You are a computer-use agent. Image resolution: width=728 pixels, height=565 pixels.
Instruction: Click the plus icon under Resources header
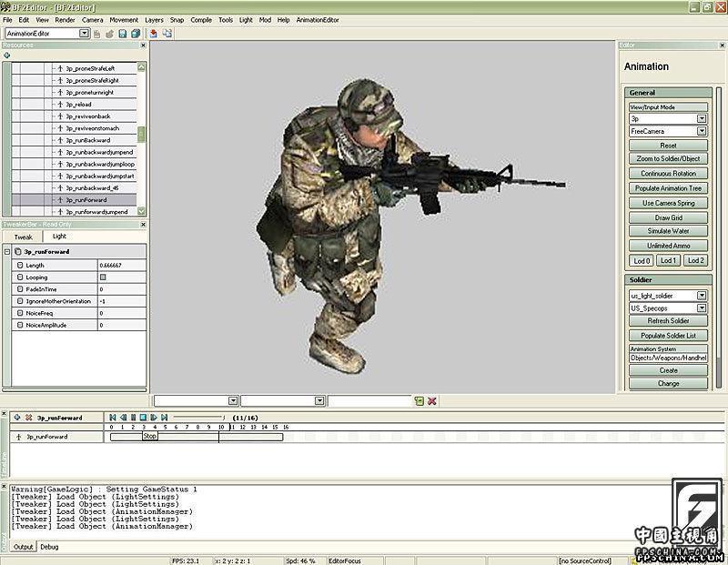pyautogui.click(x=6, y=55)
